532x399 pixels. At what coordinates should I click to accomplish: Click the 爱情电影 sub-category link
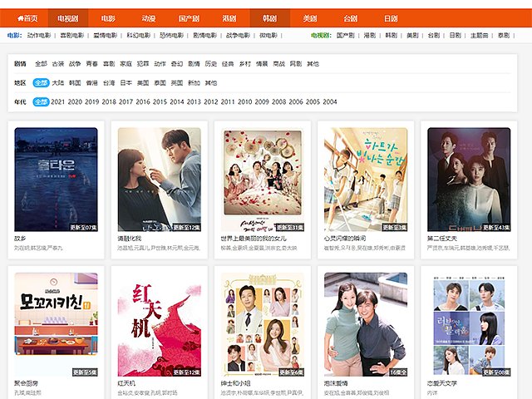pos(106,35)
